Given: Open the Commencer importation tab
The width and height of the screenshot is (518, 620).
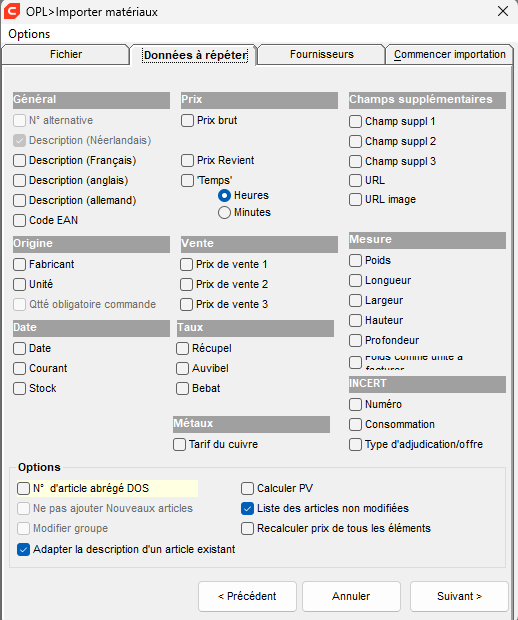Looking at the screenshot, I should pos(450,54).
